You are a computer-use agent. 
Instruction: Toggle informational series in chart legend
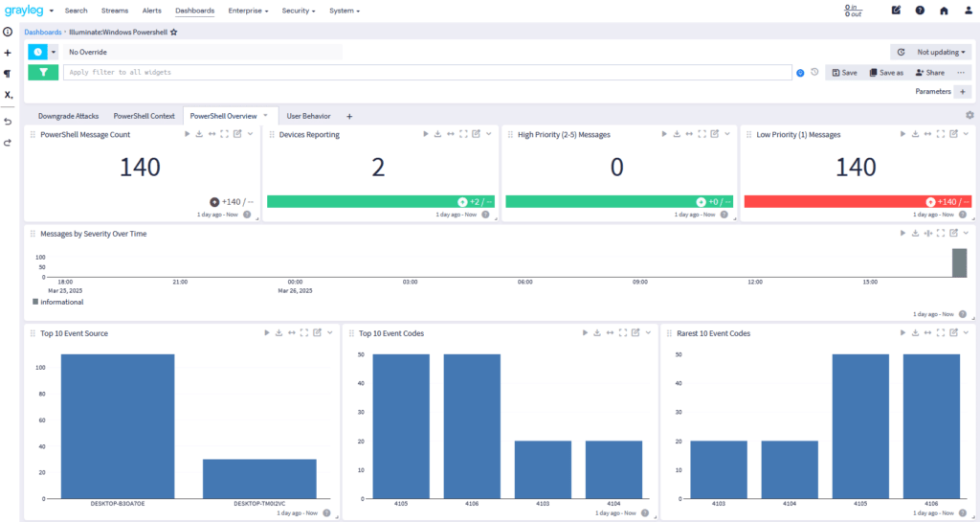coord(58,302)
